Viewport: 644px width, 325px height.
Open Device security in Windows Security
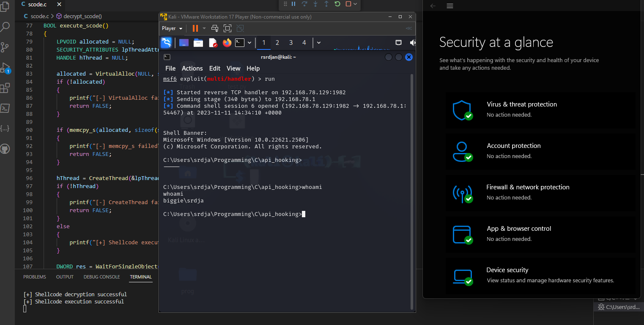(540, 276)
